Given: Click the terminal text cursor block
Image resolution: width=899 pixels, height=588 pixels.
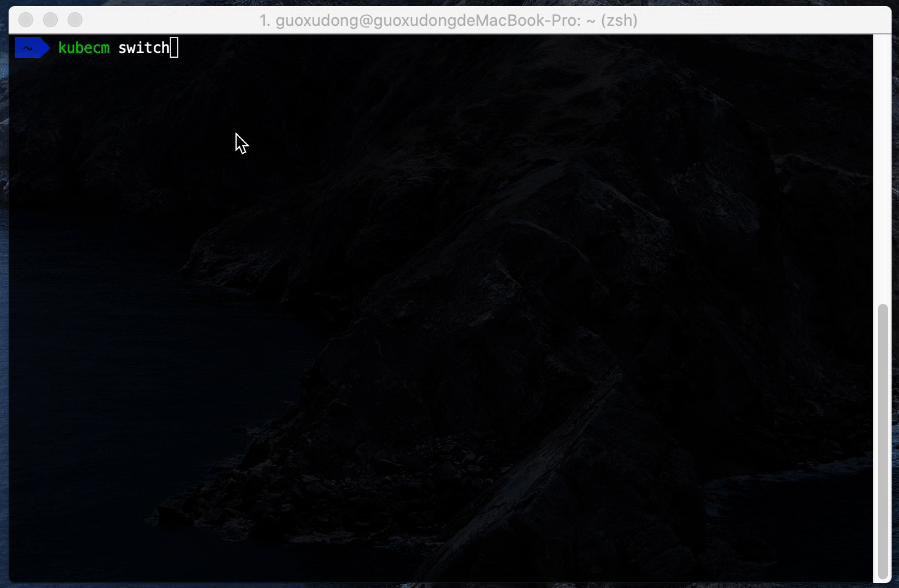Looking at the screenshot, I should tap(174, 48).
